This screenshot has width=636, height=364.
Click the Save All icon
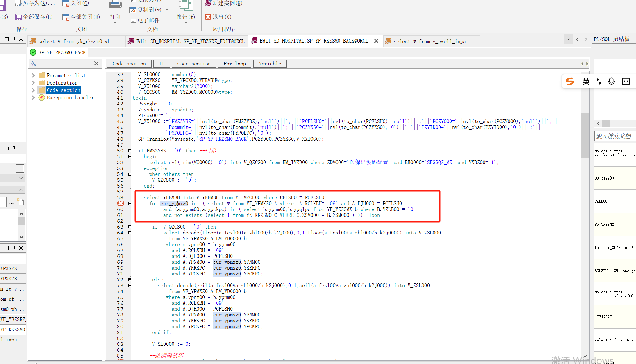point(18,17)
